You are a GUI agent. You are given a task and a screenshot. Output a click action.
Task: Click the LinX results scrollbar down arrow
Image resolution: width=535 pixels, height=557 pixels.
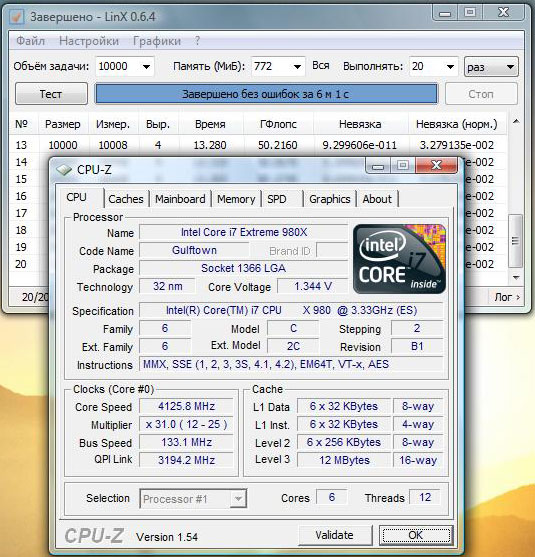(x=516, y=277)
